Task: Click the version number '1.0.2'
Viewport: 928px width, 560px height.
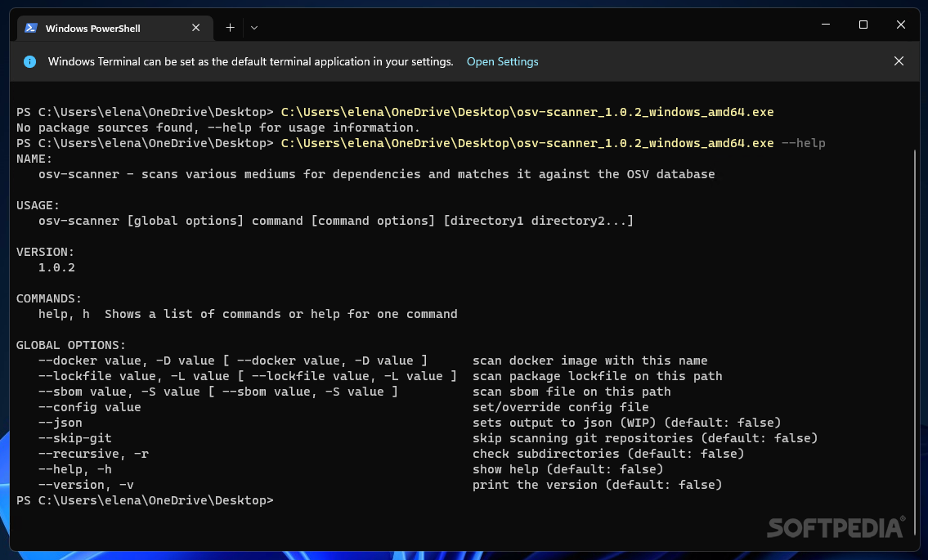Action: (x=56, y=267)
